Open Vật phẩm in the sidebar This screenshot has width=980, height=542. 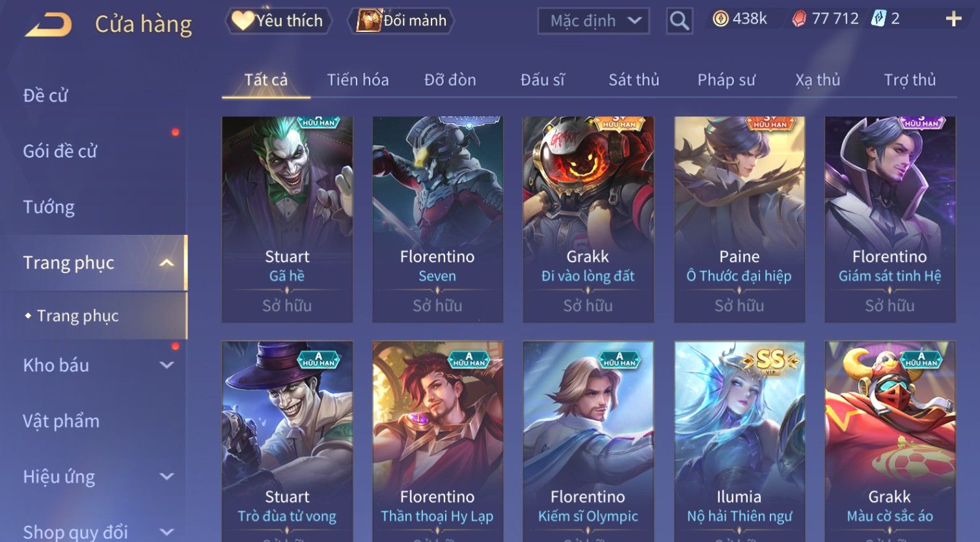click(x=61, y=421)
